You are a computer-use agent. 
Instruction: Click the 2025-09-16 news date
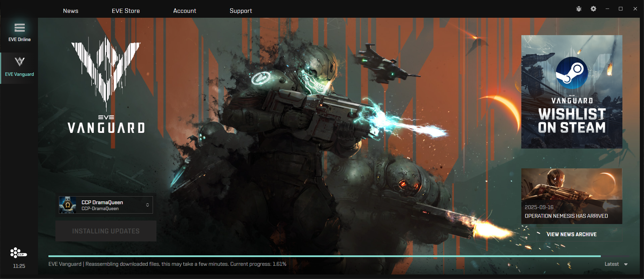[539, 207]
